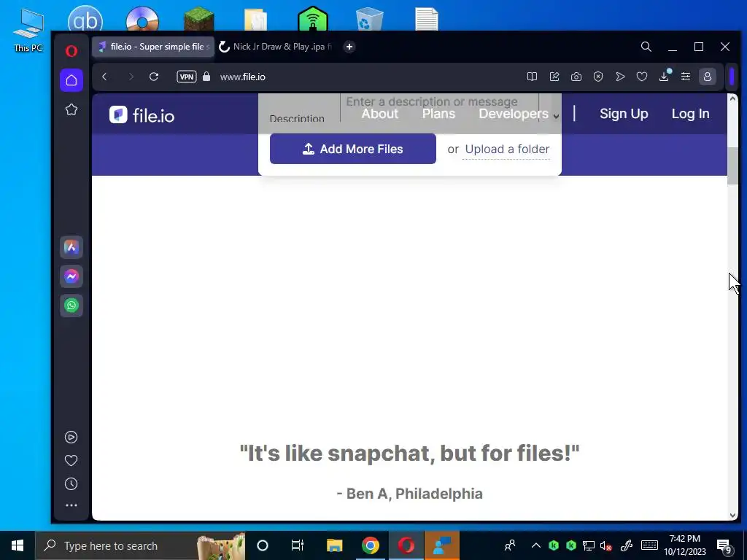The width and height of the screenshot is (747, 560).
Task: Click the taskbar search box
Action: pos(141,545)
